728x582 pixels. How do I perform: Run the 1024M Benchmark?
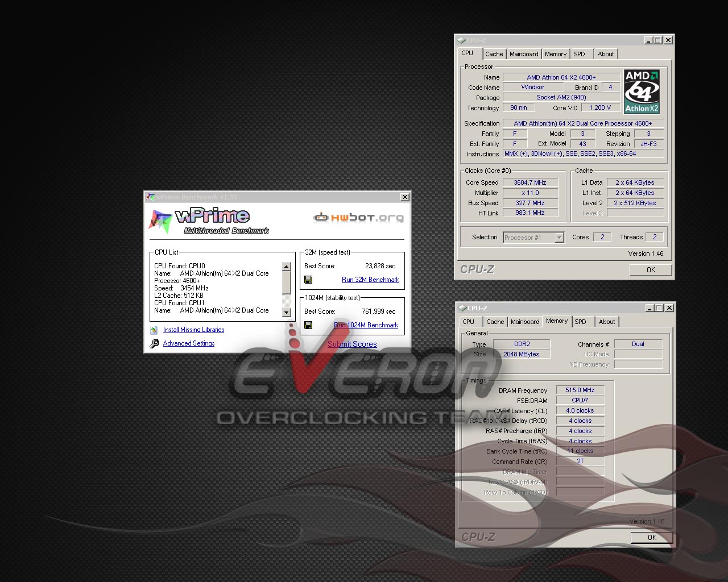tap(366, 325)
